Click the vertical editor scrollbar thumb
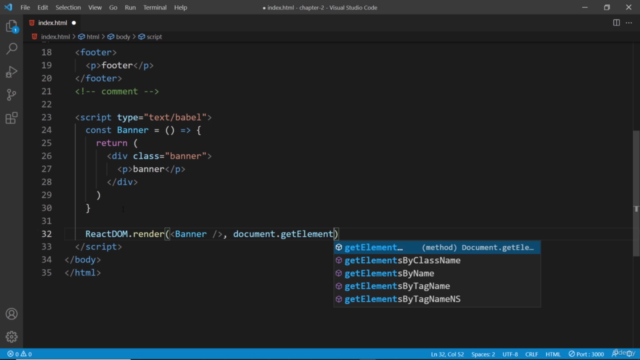 pos(636,193)
